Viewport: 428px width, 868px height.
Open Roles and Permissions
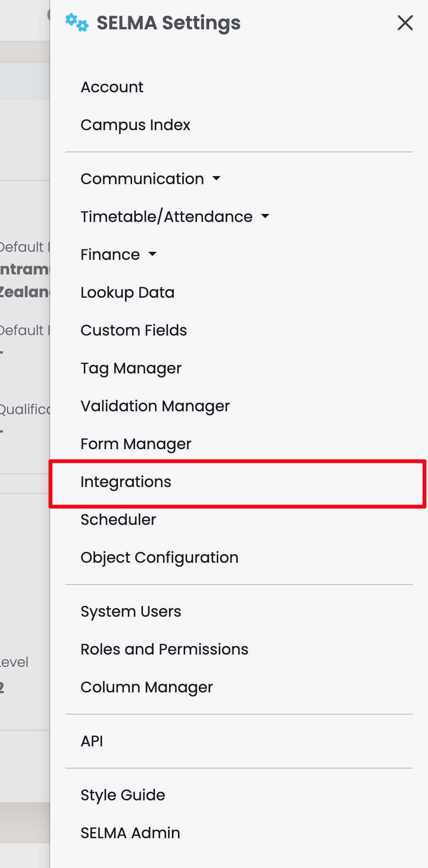(x=164, y=649)
